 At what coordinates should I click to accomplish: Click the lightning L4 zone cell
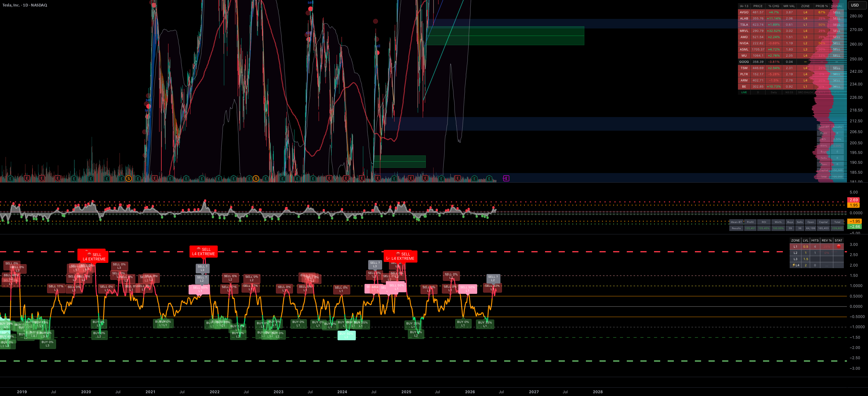[796, 265]
